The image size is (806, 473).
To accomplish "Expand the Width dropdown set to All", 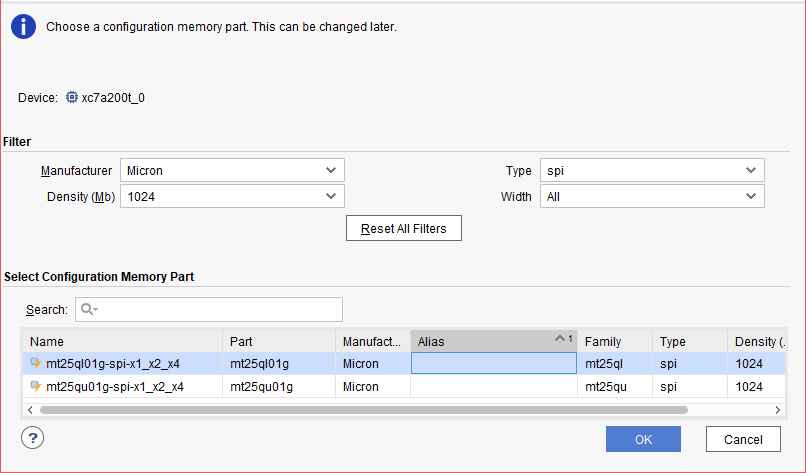I will click(652, 197).
